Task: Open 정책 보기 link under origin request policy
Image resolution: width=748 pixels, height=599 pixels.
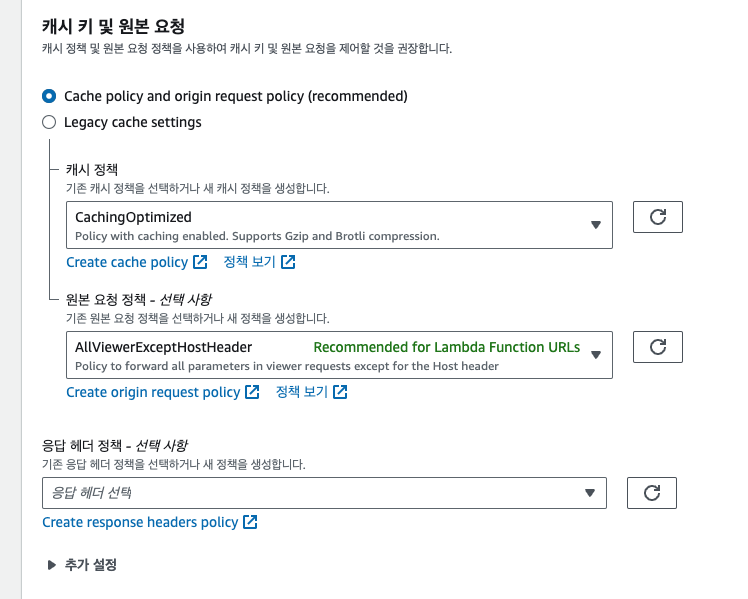Action: (301, 392)
